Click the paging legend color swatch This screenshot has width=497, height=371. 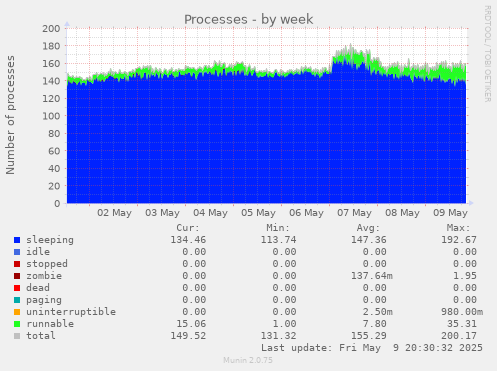[x=17, y=300]
